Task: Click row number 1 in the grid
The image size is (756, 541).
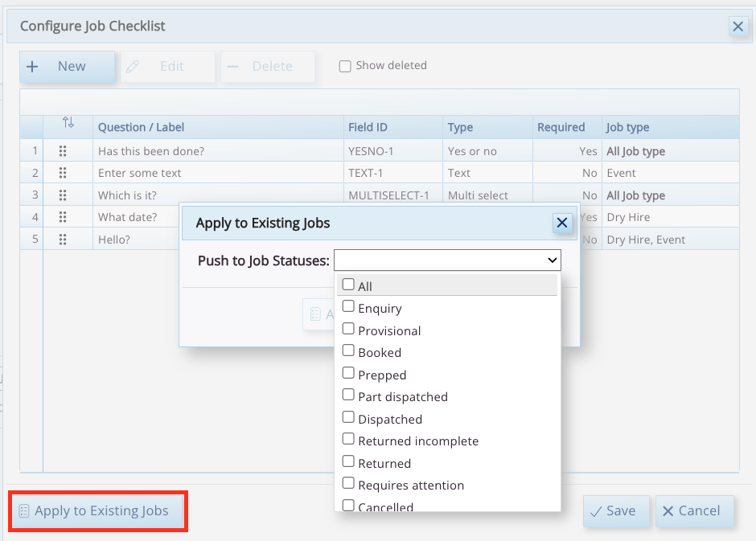Action: point(32,151)
